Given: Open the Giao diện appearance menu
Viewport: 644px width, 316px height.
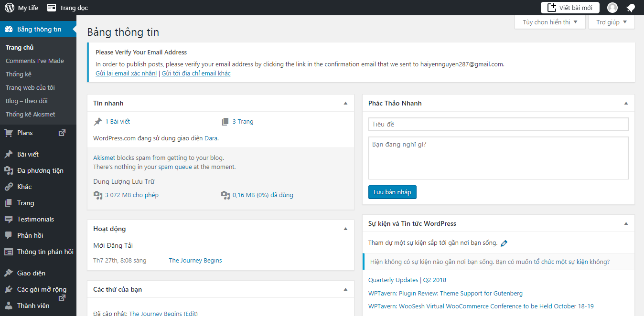Looking at the screenshot, I should coord(31,273).
